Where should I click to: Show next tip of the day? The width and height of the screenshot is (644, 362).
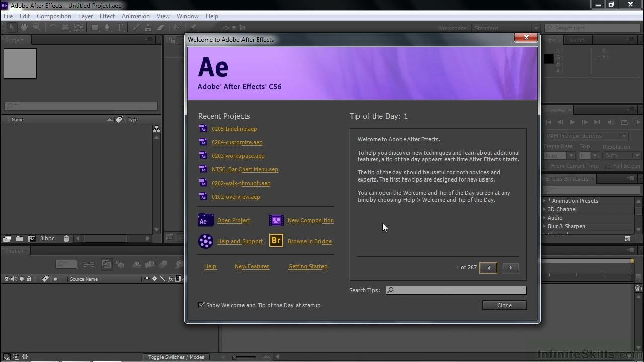pyautogui.click(x=510, y=268)
